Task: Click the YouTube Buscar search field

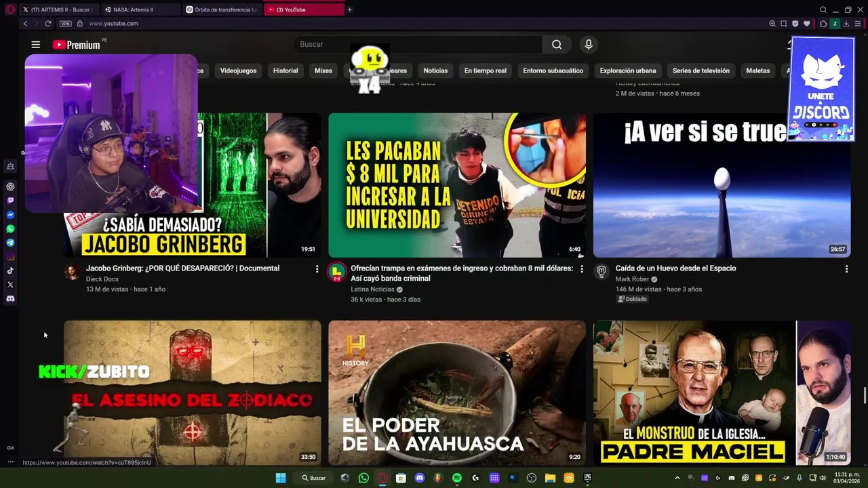Action: tap(417, 45)
